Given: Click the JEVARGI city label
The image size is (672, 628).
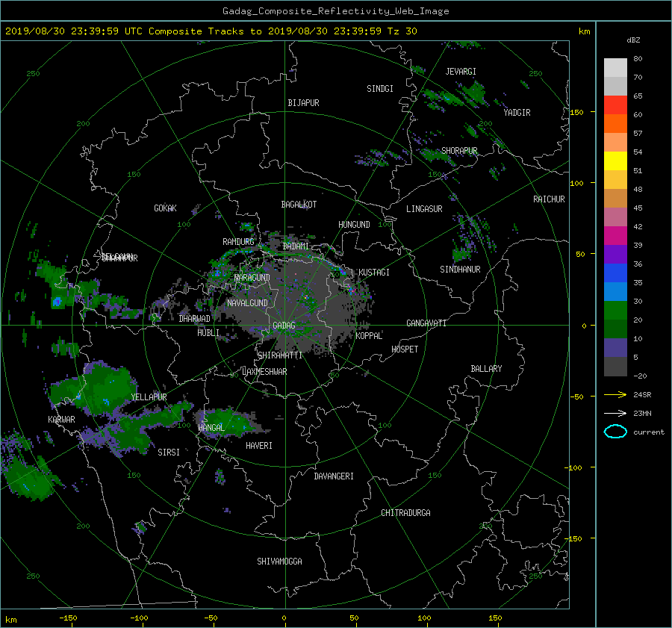Looking at the screenshot, I should (x=461, y=72).
